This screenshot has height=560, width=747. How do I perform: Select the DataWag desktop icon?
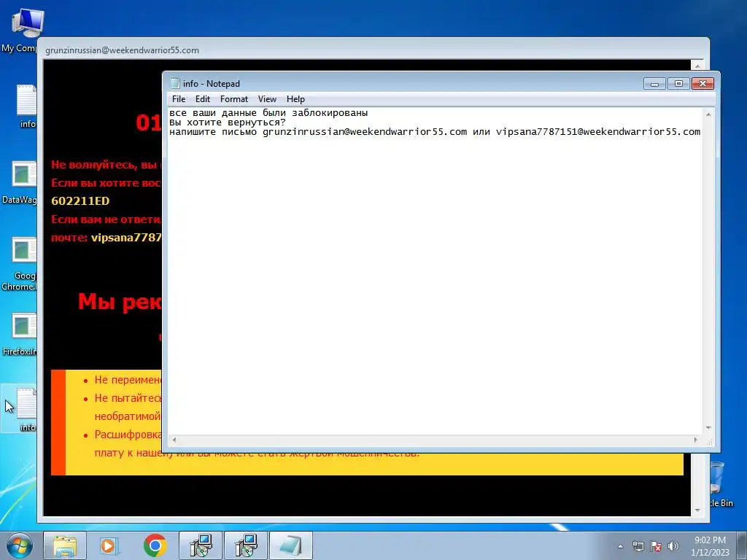pyautogui.click(x=19, y=183)
